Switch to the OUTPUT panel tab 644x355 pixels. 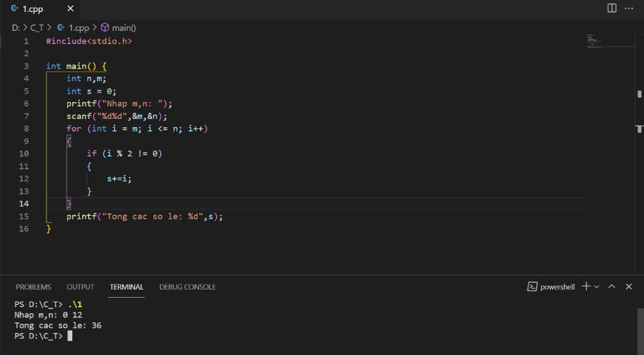pyautogui.click(x=80, y=287)
